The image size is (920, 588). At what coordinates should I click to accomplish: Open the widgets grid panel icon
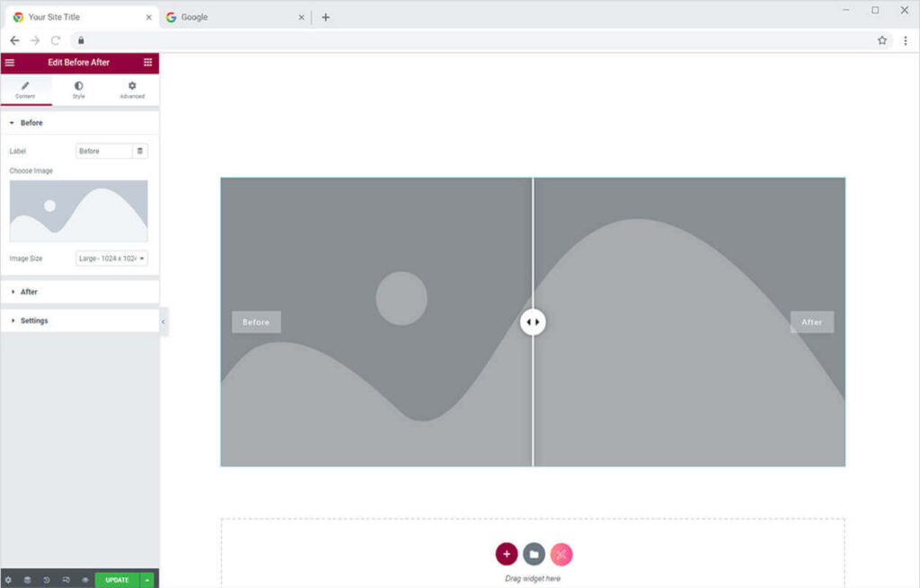tap(147, 63)
